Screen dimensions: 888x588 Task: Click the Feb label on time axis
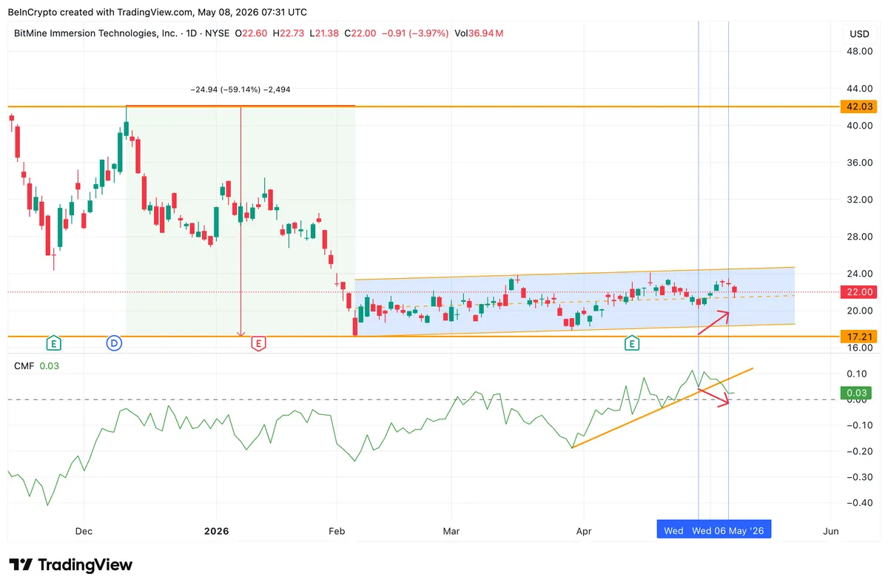[x=337, y=531]
